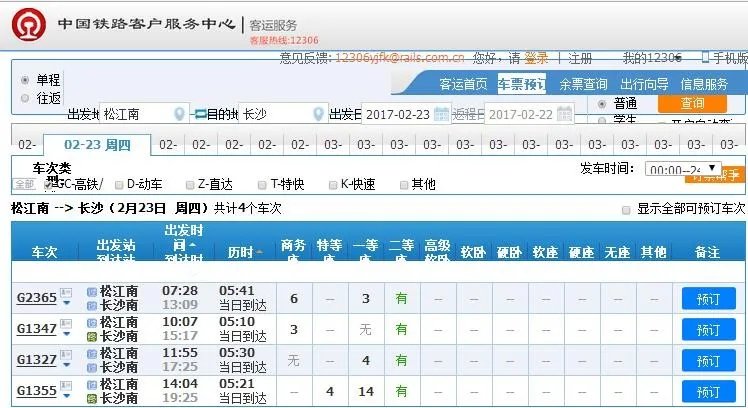Enable 显示全部可预订车次 checkbox
The height and width of the screenshot is (408, 748).
click(x=626, y=210)
